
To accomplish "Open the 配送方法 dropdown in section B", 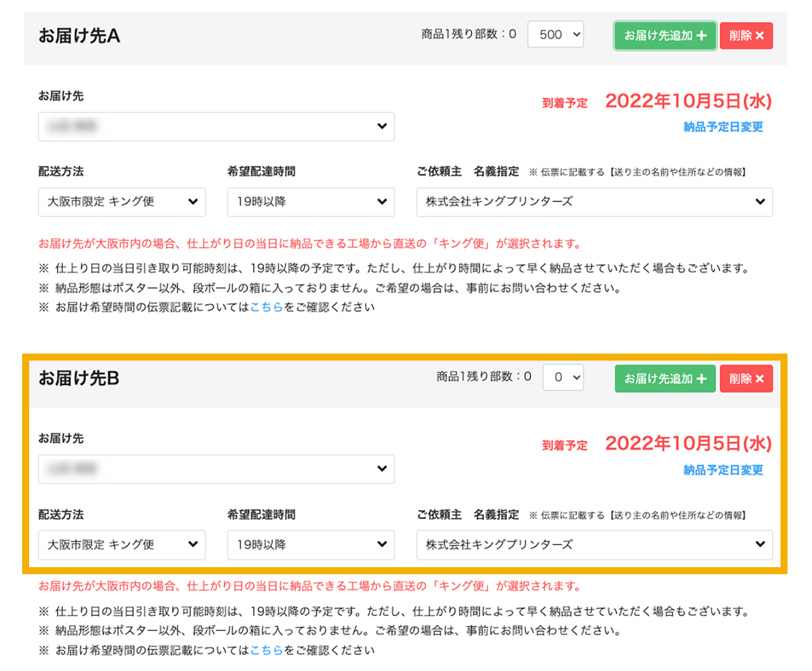I will 121,545.
